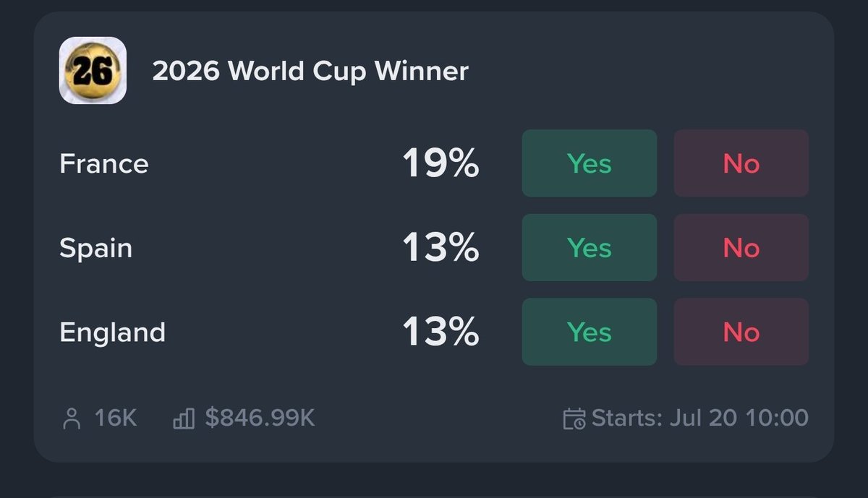Image resolution: width=868 pixels, height=498 pixels.
Task: Open the gold 26 market thumbnail
Action: [93, 70]
